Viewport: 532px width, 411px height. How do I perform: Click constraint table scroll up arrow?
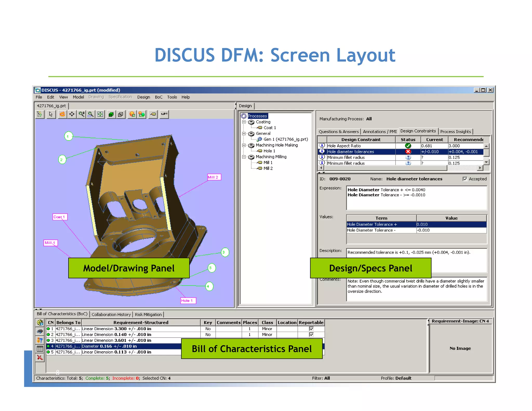[x=487, y=146]
